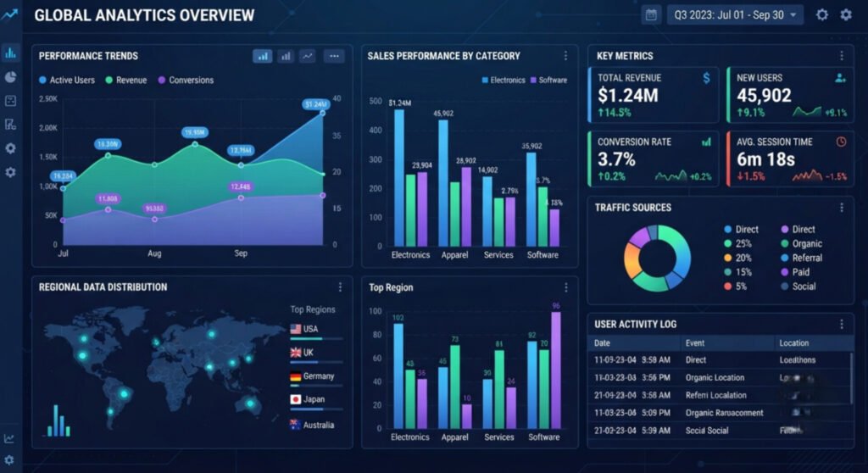Click the user icon on New Users card
This screenshot has width=868, height=473.
840,78
